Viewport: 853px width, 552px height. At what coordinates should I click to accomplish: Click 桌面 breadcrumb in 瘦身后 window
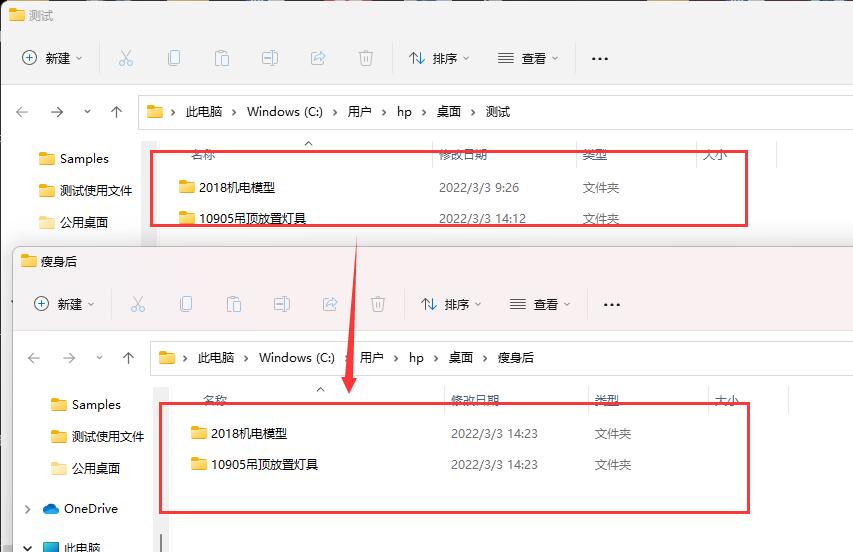click(x=461, y=357)
